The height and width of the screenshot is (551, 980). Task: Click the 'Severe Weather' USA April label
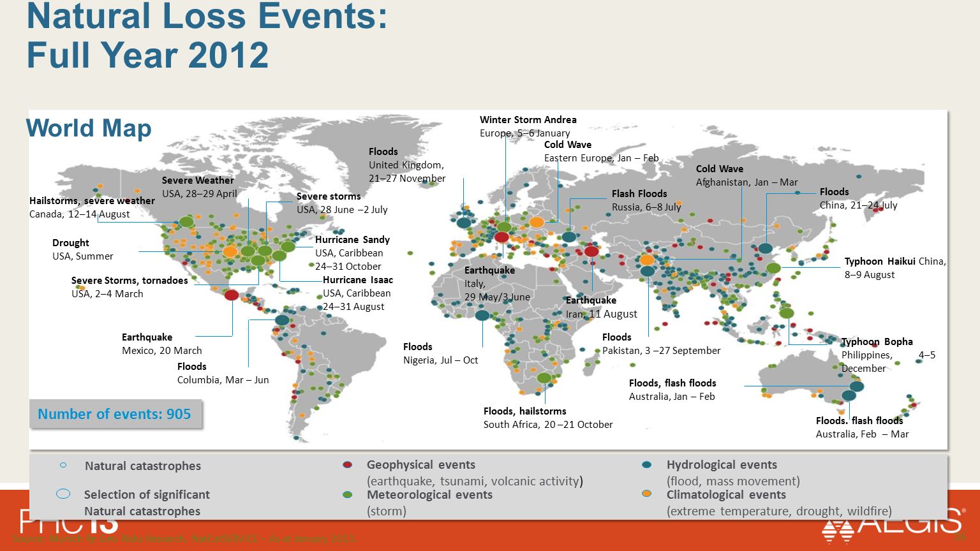point(198,180)
